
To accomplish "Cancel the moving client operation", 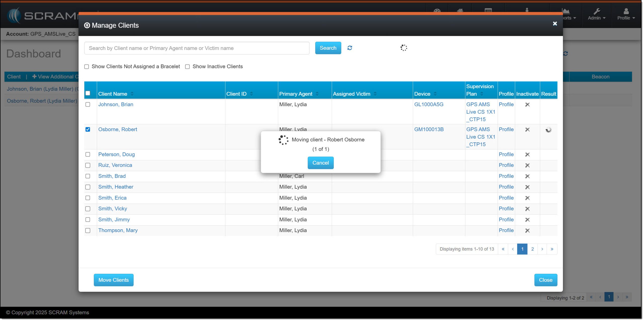I will tap(320, 163).
